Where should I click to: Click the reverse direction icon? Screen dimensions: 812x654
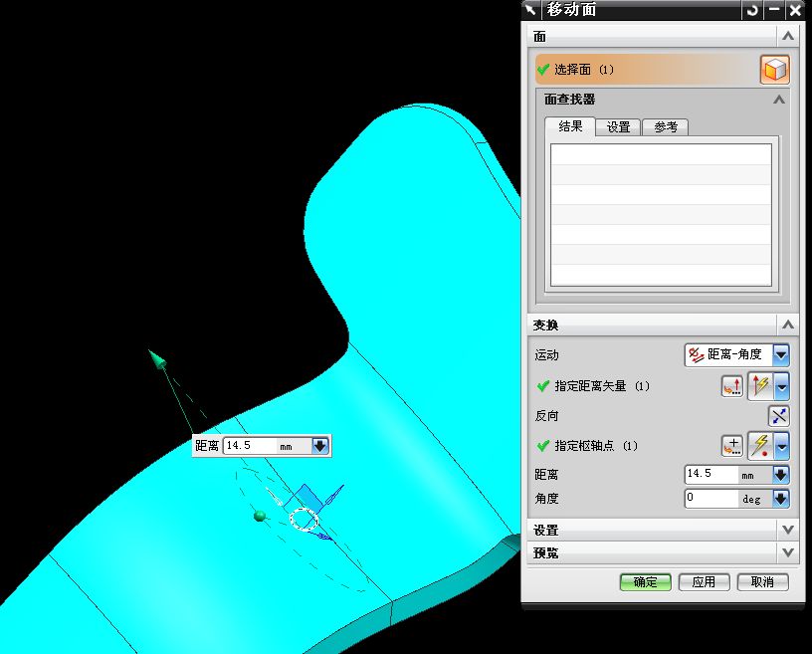778,416
